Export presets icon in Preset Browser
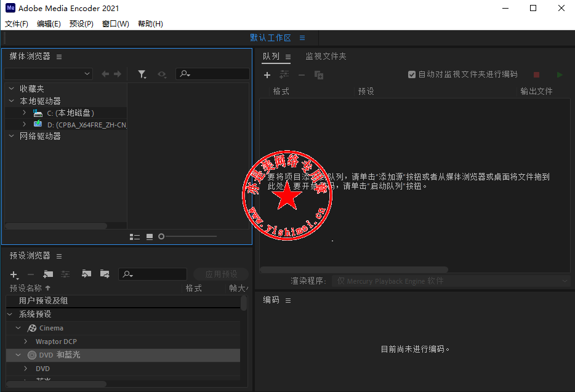This screenshot has height=392, width=575. (105, 274)
